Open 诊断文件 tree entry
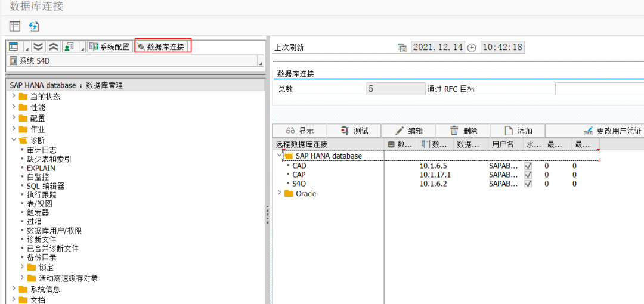This screenshot has height=304, width=644. pyautogui.click(x=42, y=240)
